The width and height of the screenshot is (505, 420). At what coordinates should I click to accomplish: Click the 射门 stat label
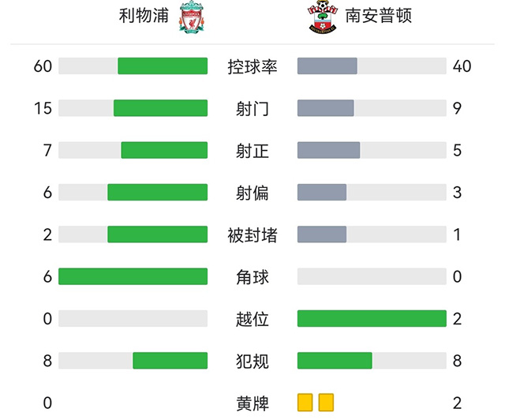coord(252,108)
